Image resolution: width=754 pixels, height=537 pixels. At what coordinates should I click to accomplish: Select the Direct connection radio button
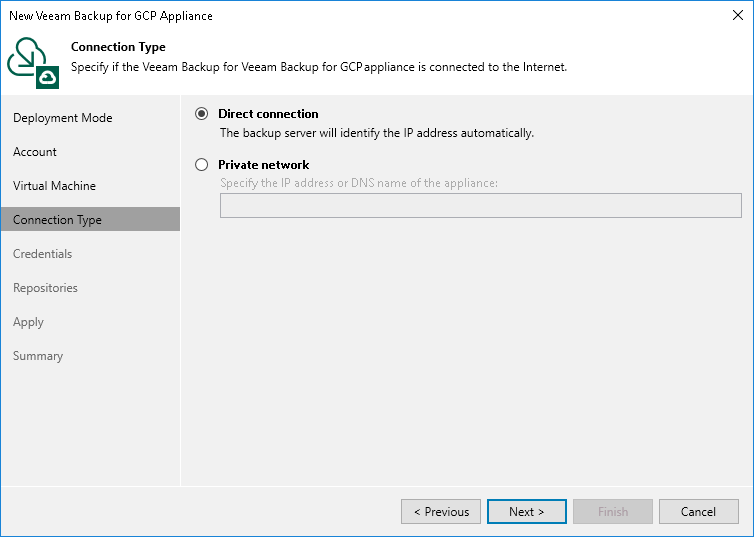click(x=201, y=113)
